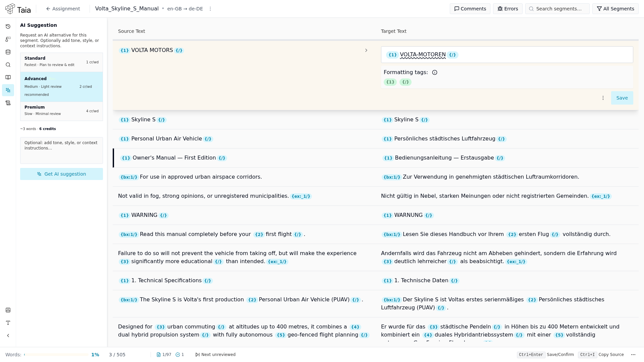Screen dimensions: 644x362
Task: Choose the Advanced AI suggestion tier
Action: [61, 86]
